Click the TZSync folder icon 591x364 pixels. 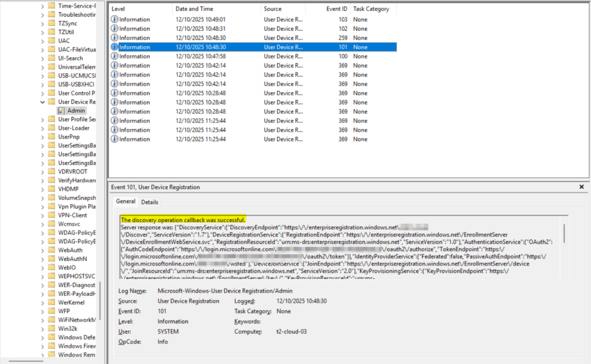(x=51, y=23)
